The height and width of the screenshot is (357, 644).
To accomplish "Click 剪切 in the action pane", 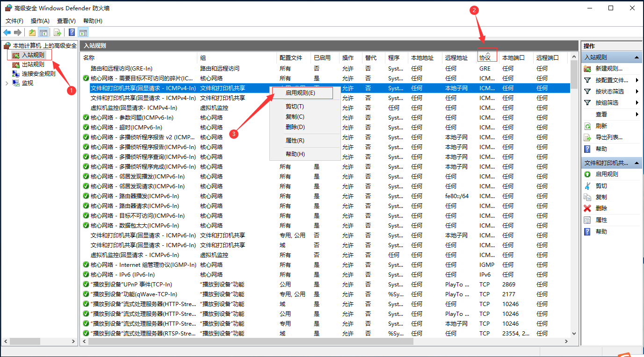I will pyautogui.click(x=601, y=186).
